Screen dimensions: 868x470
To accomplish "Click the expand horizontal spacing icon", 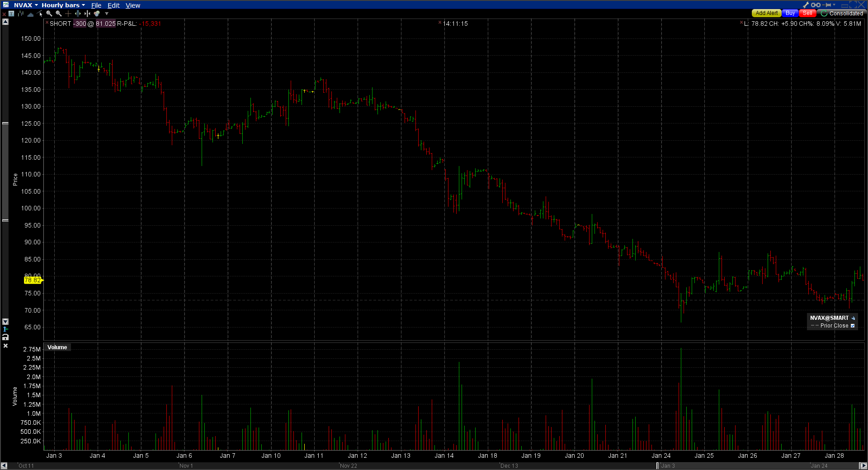I will [x=78, y=14].
